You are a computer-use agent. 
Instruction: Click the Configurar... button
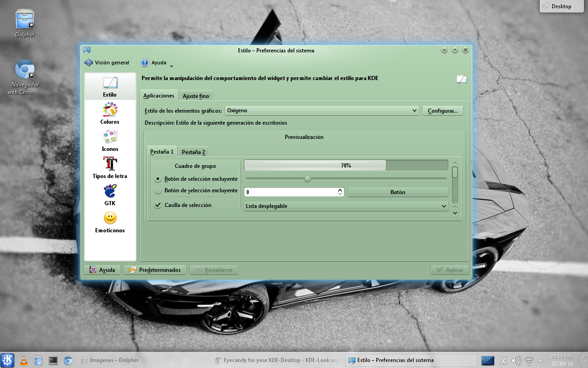tap(442, 110)
